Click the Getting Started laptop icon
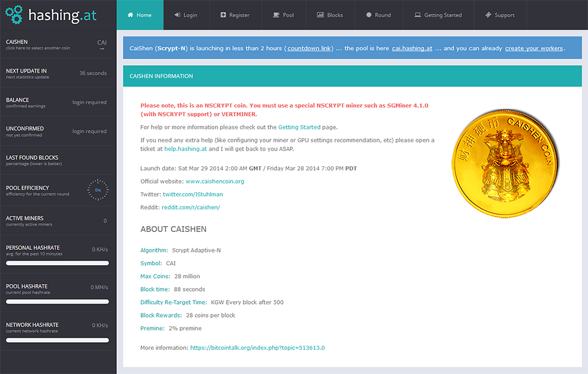 (x=417, y=15)
